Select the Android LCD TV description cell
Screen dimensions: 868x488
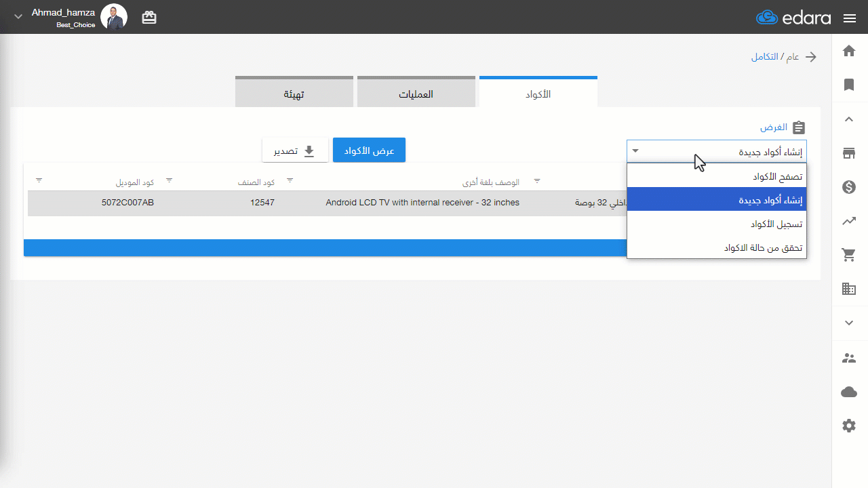click(x=422, y=203)
